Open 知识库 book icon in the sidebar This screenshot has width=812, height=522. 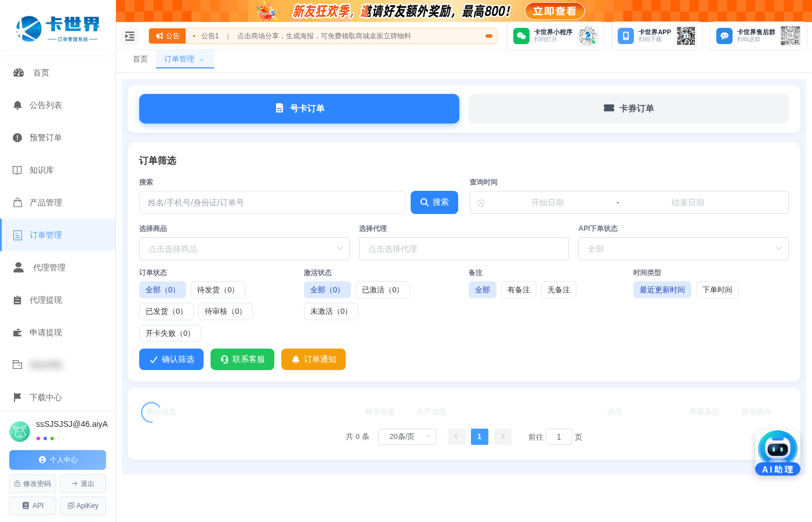pos(17,170)
